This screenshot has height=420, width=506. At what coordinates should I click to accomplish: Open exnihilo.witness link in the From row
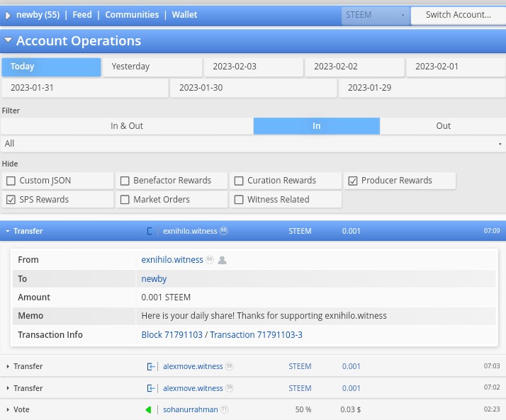tap(172, 260)
